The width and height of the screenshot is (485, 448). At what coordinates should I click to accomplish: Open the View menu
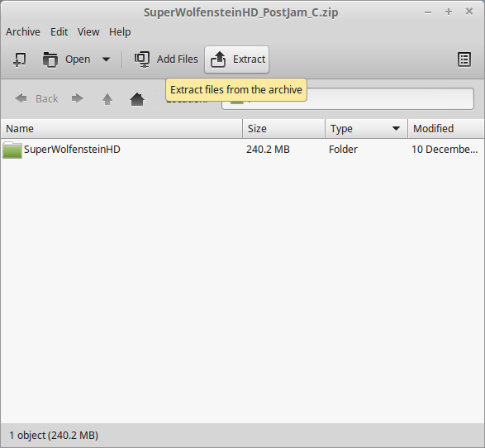click(88, 32)
